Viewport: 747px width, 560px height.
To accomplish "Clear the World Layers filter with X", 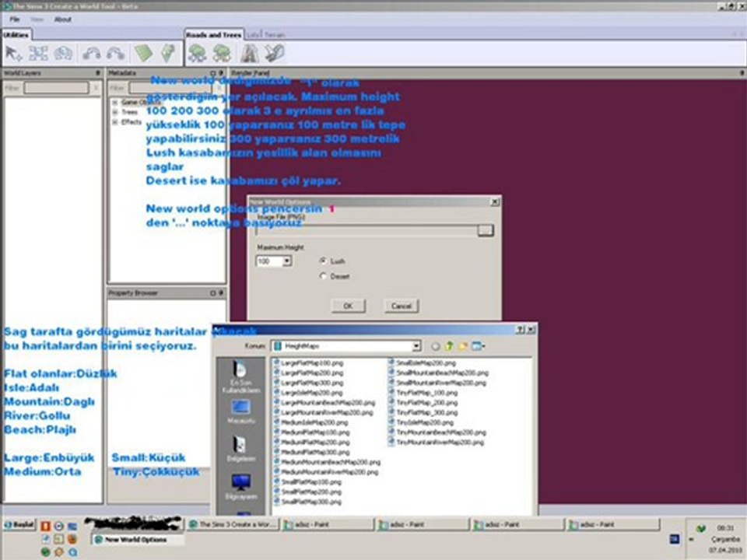I will [96, 88].
